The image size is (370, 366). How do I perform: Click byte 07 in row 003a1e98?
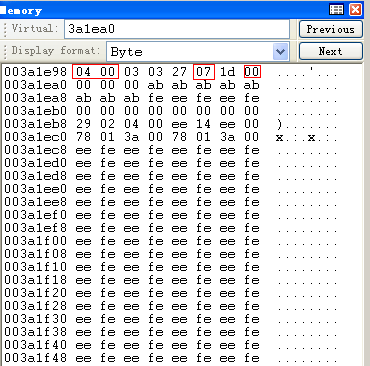[203, 72]
